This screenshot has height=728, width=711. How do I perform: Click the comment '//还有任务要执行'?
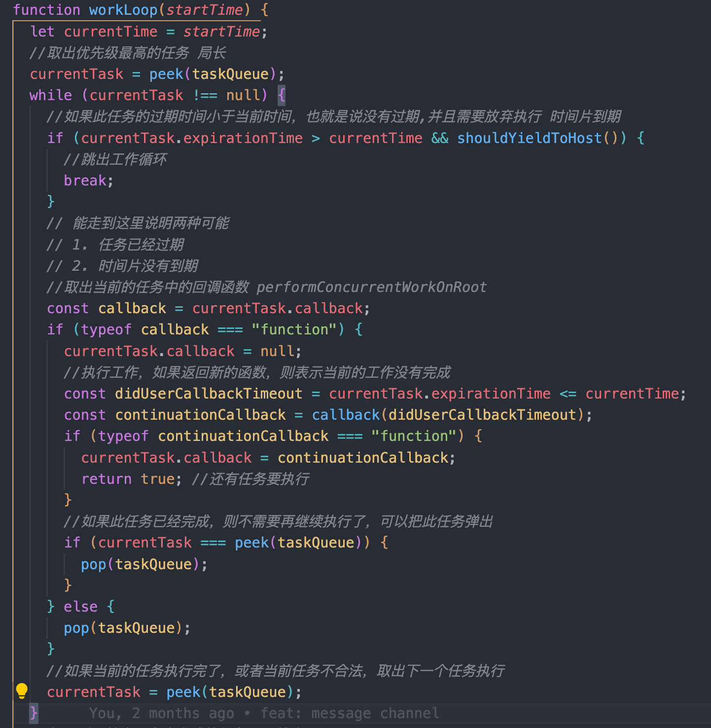coord(250,479)
